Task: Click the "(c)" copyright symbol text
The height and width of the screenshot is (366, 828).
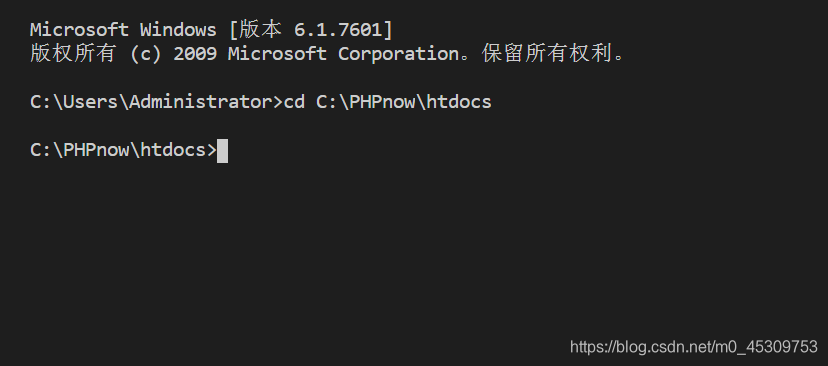Action: 145,54
